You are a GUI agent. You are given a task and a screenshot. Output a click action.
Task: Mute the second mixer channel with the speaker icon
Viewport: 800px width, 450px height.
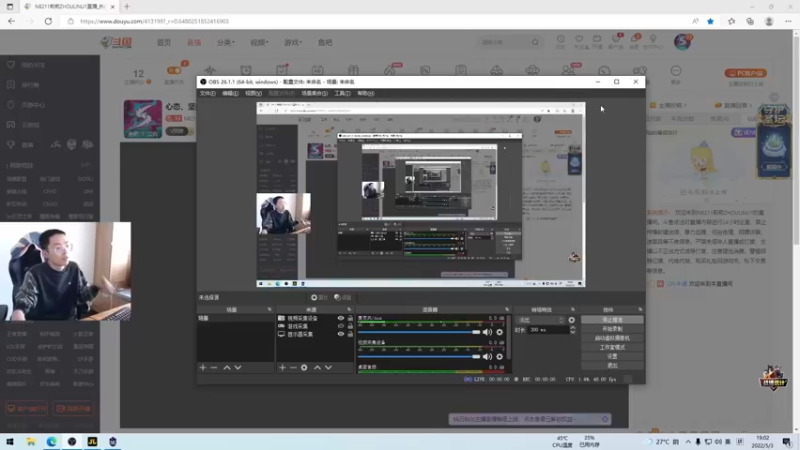pos(487,357)
